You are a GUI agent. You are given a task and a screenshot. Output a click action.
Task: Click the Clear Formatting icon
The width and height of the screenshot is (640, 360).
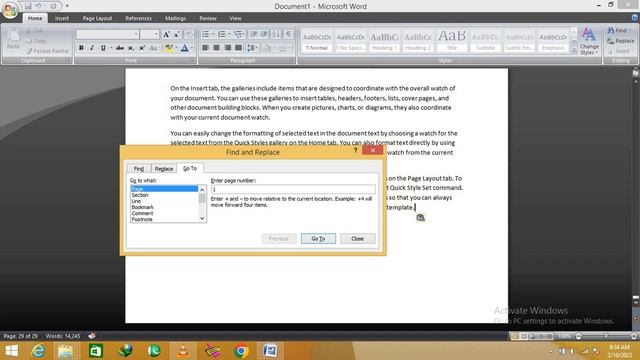point(189,35)
